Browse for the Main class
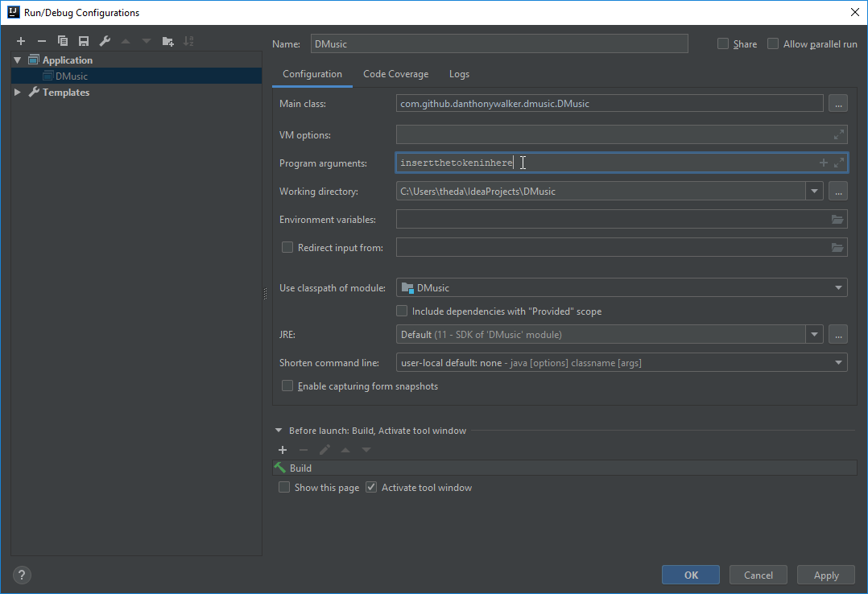This screenshot has height=594, width=868. [838, 104]
